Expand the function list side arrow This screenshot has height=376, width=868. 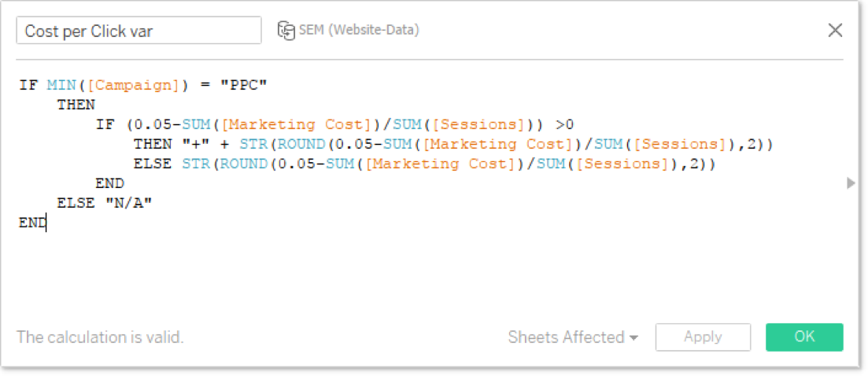[x=850, y=183]
